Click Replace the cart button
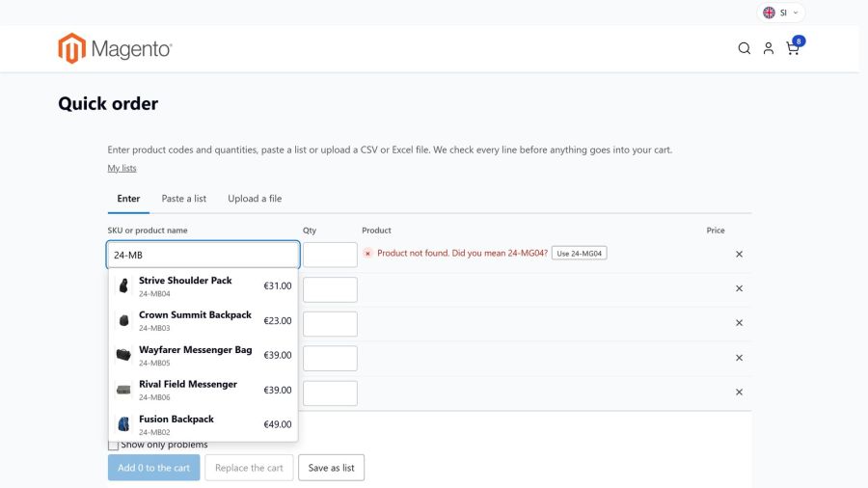 point(249,468)
